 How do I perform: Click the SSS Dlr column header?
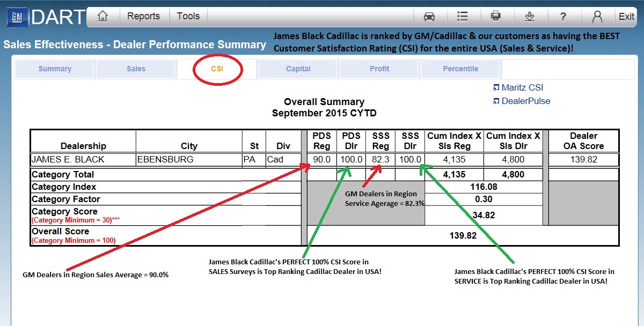(410, 141)
